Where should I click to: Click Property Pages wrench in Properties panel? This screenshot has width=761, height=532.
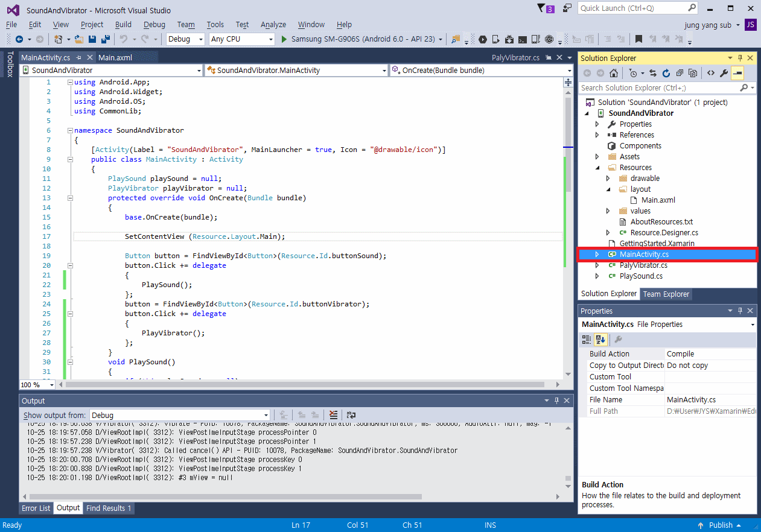pos(618,340)
